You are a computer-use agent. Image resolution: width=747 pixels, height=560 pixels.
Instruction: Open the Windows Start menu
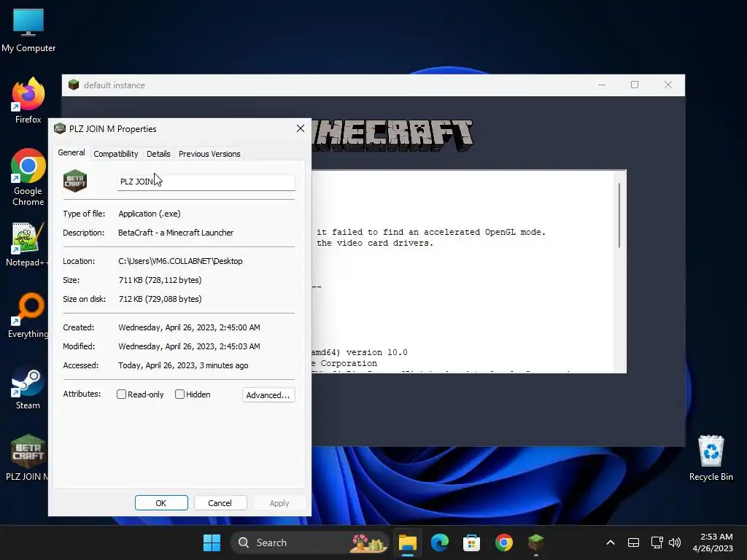point(212,542)
